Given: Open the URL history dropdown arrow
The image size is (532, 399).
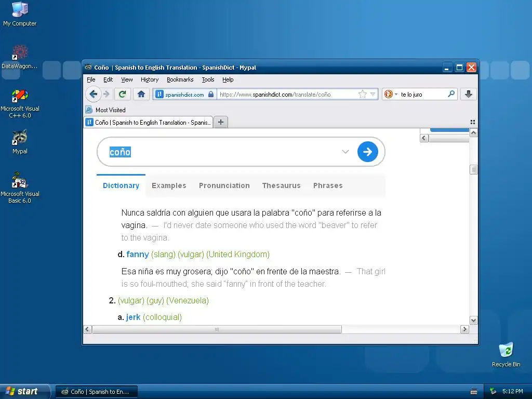Looking at the screenshot, I should (373, 94).
